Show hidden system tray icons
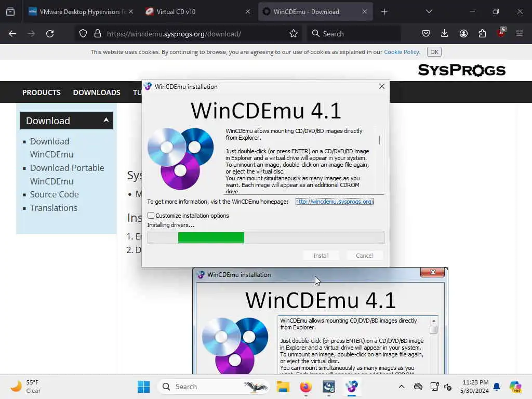This screenshot has height=399, width=532. click(x=402, y=387)
